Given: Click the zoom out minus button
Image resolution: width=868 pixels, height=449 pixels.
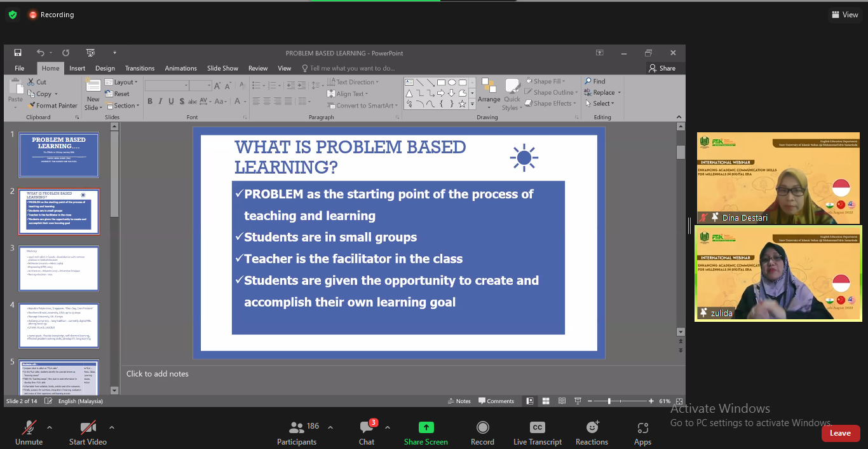Looking at the screenshot, I should click(x=588, y=401).
